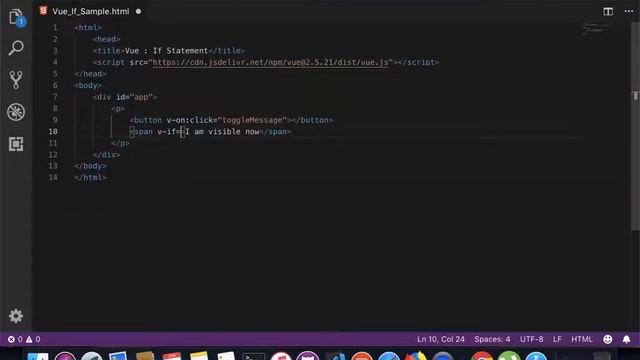640x360 pixels.
Task: Split the editor to the right
Action: click(x=608, y=11)
